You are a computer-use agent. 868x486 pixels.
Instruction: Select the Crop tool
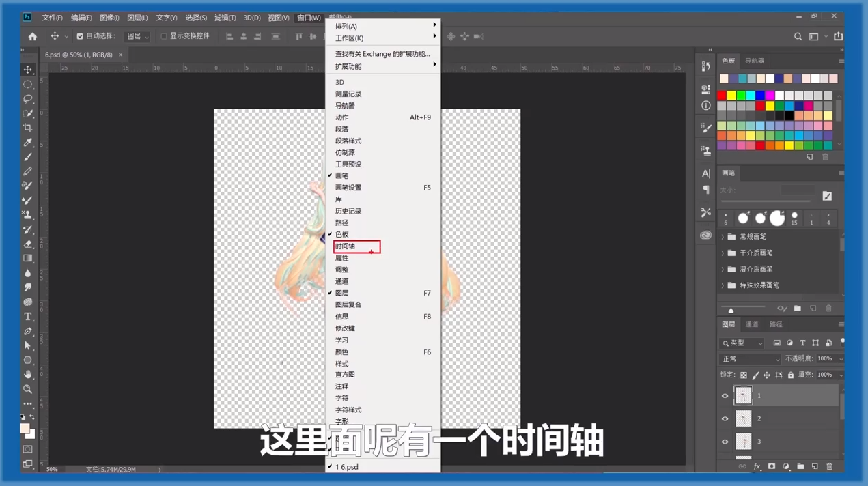point(28,128)
